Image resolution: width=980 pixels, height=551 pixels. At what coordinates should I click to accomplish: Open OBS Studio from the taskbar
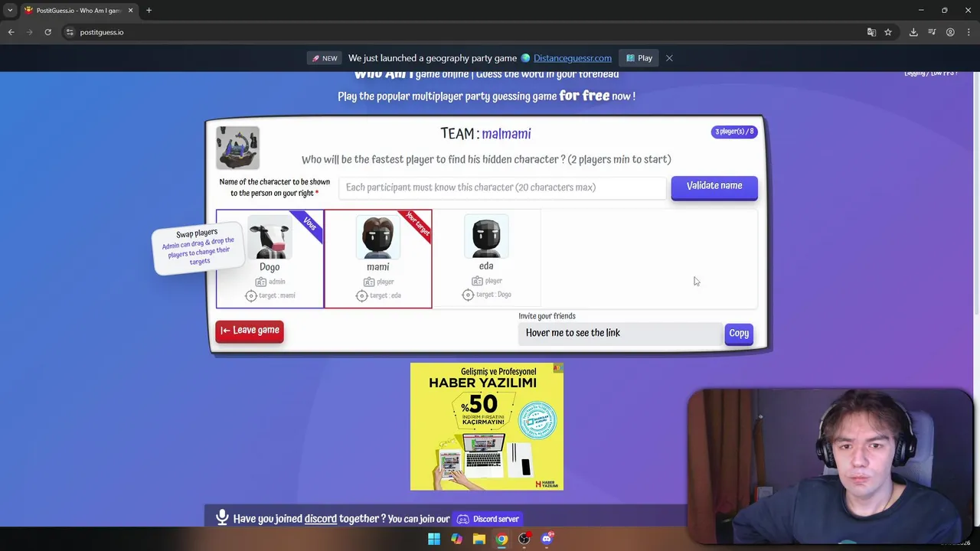coord(524,539)
